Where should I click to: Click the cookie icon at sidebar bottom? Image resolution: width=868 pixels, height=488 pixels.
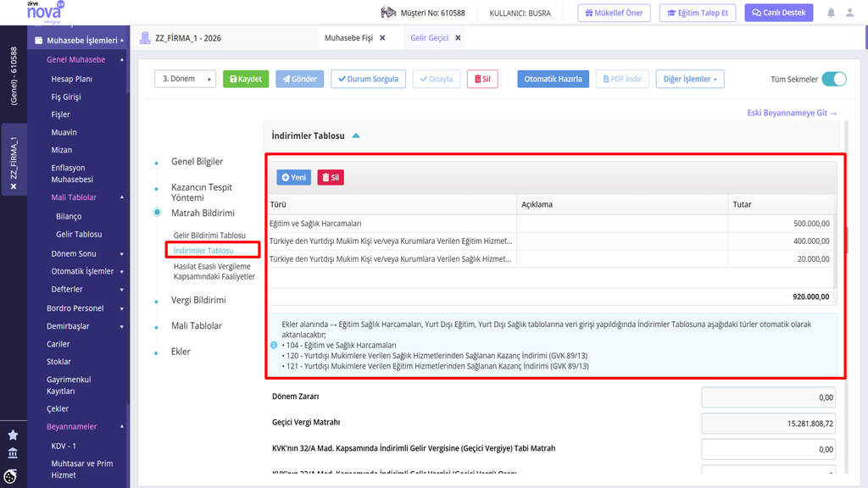[10, 476]
